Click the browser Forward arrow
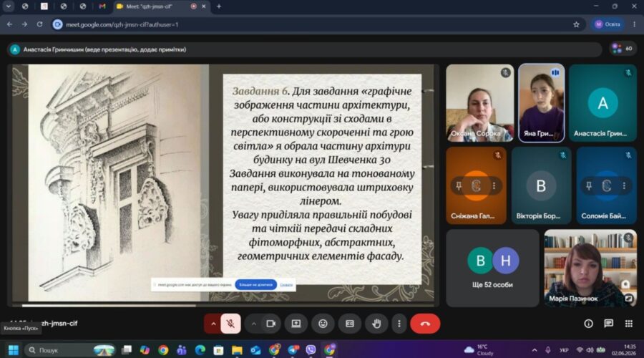The height and width of the screenshot is (358, 644). click(24, 24)
